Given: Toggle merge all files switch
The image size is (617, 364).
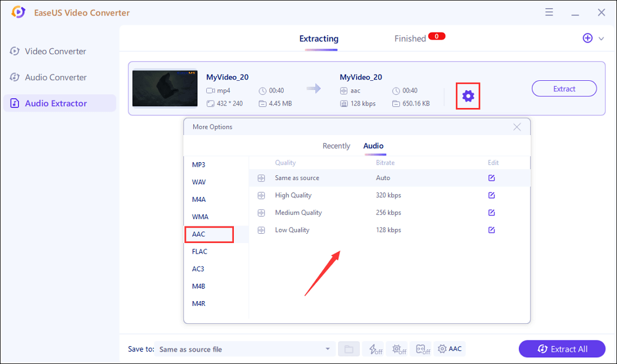Looking at the screenshot, I should tap(422, 349).
